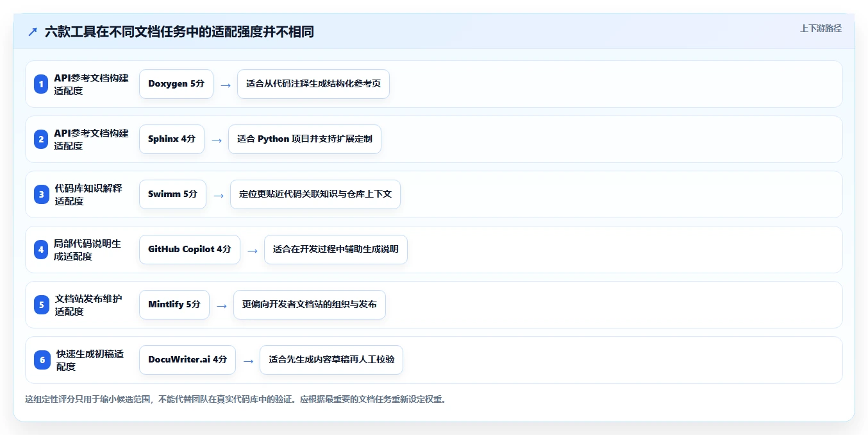Click the box 定位更贴近代码关联知识与仓库上下文
This screenshot has height=435, width=868.
coord(315,194)
